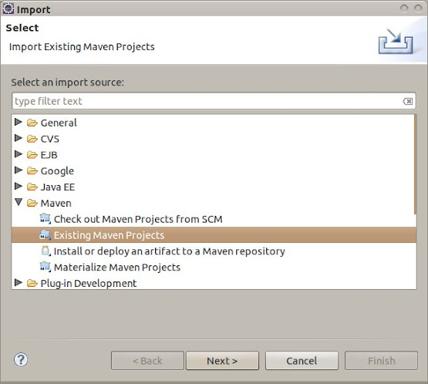Click the Next button
Image resolution: width=428 pixels, height=384 pixels.
[222, 361]
